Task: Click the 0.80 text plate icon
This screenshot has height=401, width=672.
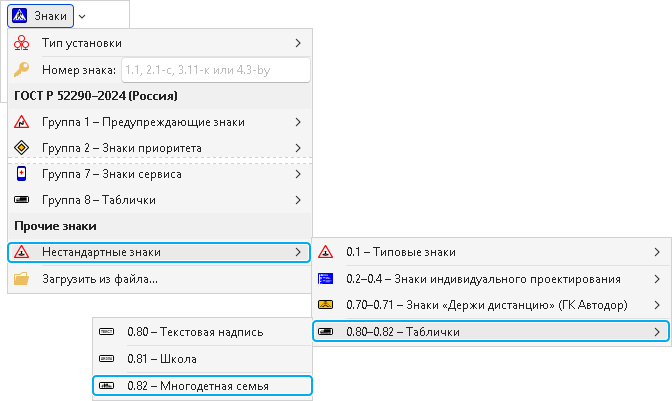Action: (107, 332)
